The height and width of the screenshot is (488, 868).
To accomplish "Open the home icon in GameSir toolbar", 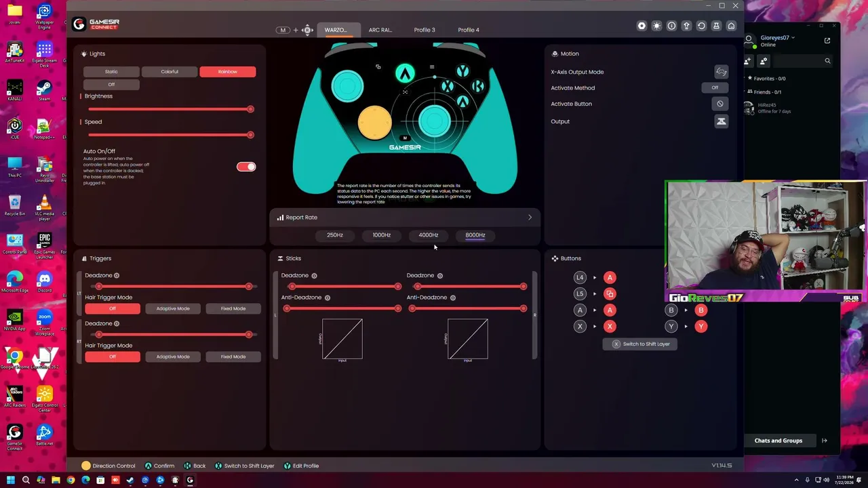I will tap(731, 26).
